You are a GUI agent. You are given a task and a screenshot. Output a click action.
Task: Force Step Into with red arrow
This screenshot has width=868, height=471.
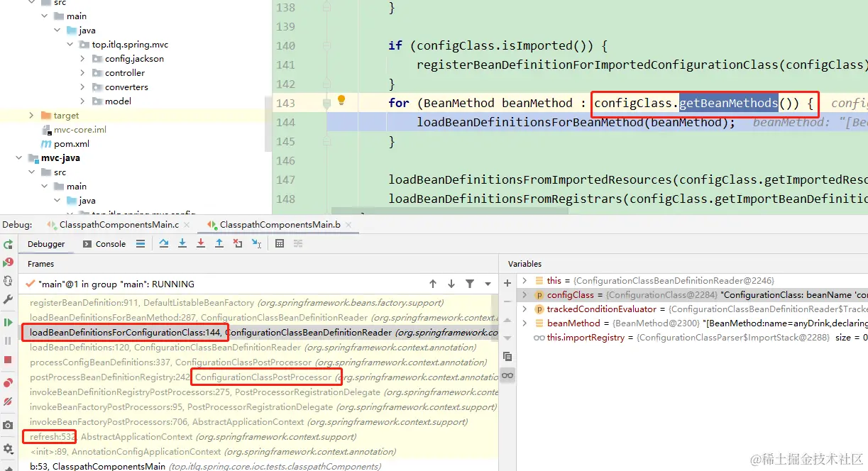[x=201, y=244]
